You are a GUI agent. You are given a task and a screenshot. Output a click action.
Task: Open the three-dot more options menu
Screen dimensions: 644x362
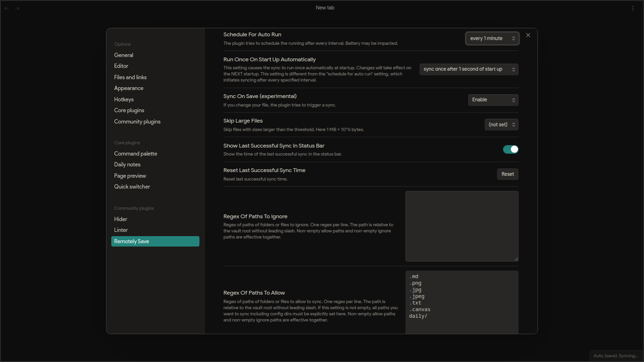tap(633, 8)
